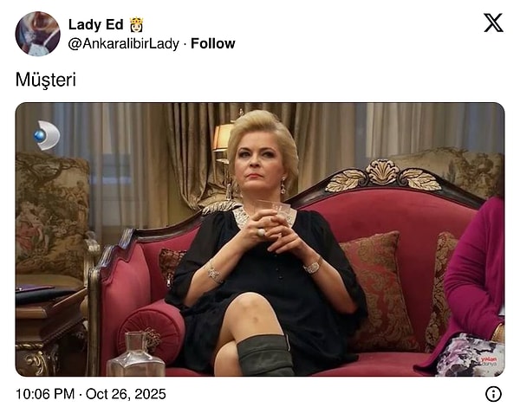Click the Kanal D logo watermark
This screenshot has width=520, height=420.
click(x=47, y=135)
